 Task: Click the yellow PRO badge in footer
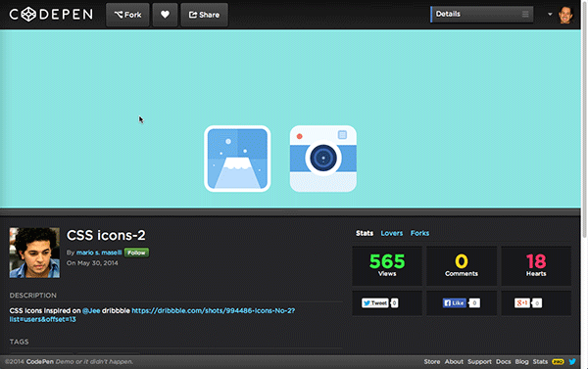(x=558, y=362)
